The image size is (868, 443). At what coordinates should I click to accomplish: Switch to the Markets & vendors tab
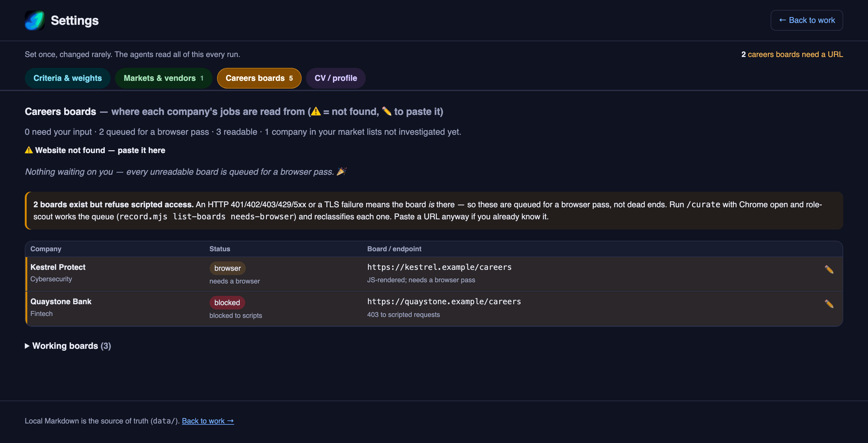point(163,78)
